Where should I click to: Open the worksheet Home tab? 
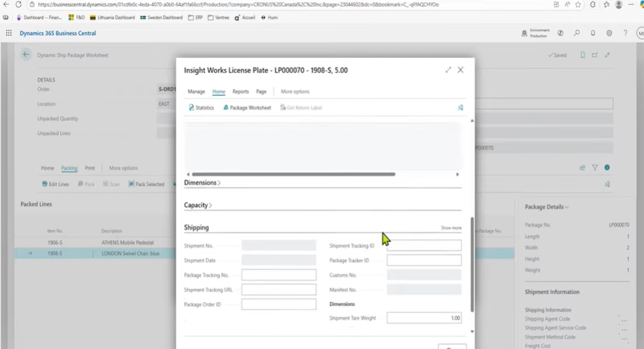(x=48, y=168)
